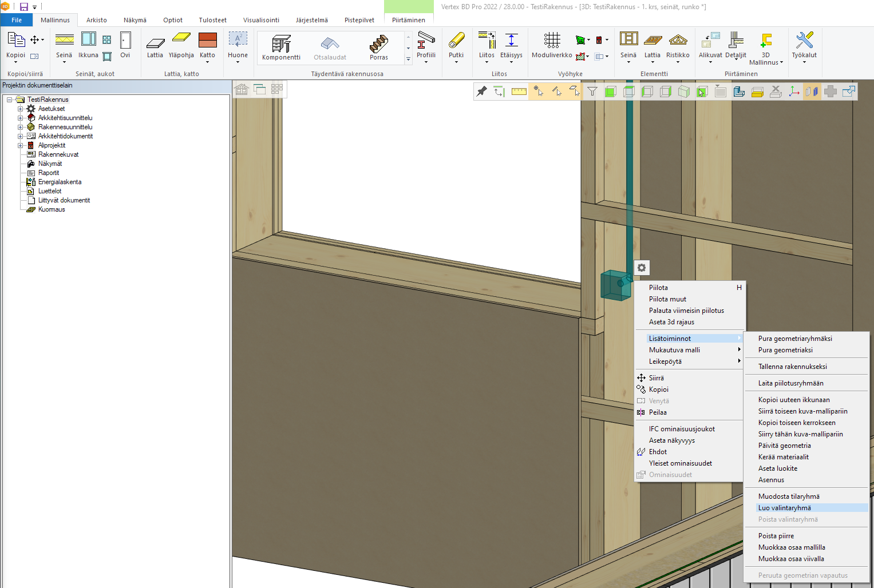The image size is (874, 588).
Task: Click the Ristikko truss icon
Action: (678, 45)
